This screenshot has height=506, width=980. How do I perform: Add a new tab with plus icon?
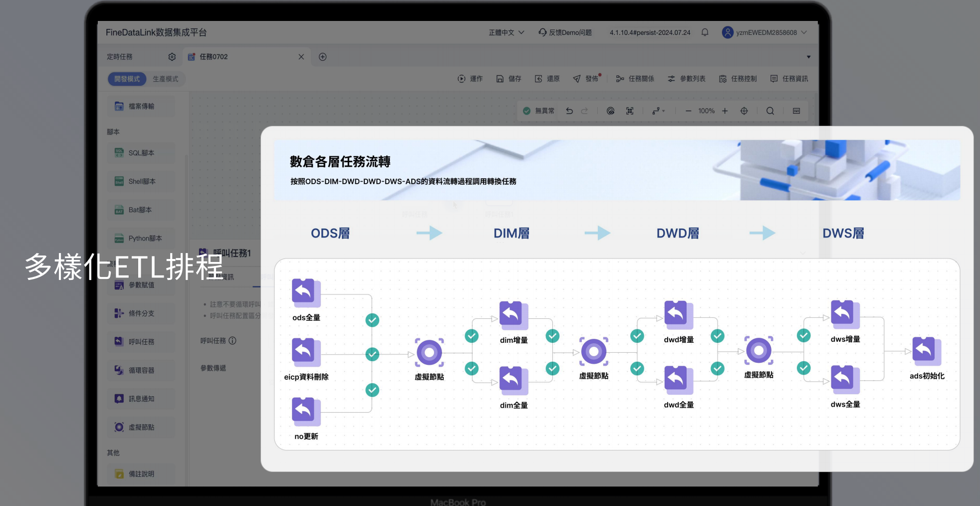pyautogui.click(x=323, y=57)
